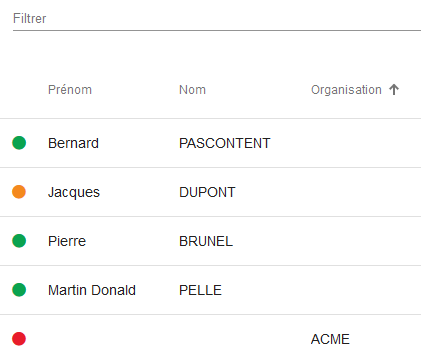Select the BRUNEL last name cell
421x362 pixels.
pyautogui.click(x=206, y=241)
